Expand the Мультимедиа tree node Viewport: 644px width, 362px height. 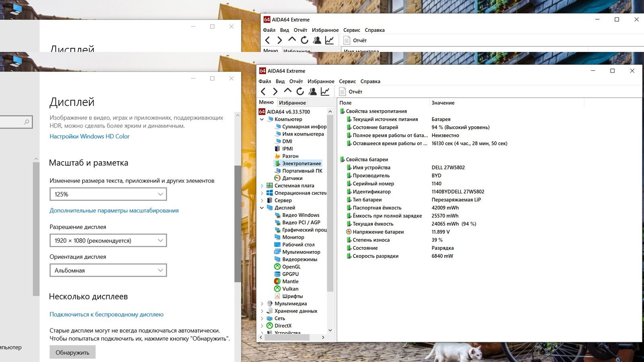click(x=262, y=304)
